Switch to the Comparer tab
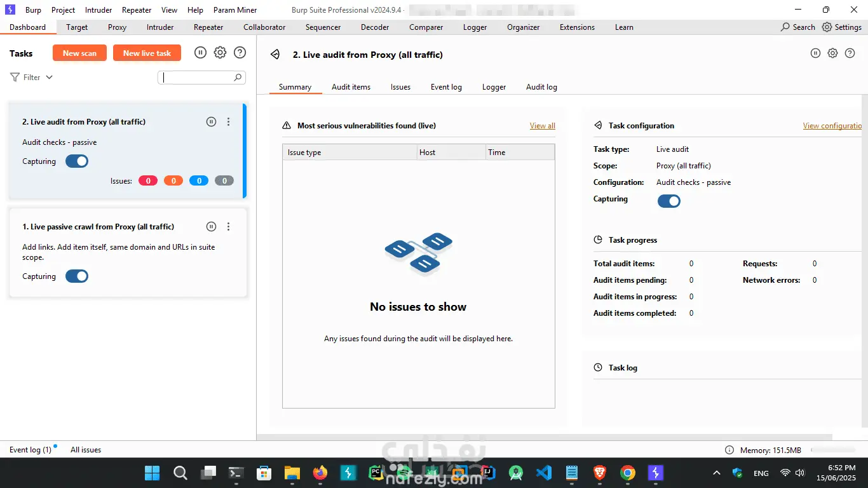Viewport: 868px width, 488px height. pyautogui.click(x=426, y=27)
